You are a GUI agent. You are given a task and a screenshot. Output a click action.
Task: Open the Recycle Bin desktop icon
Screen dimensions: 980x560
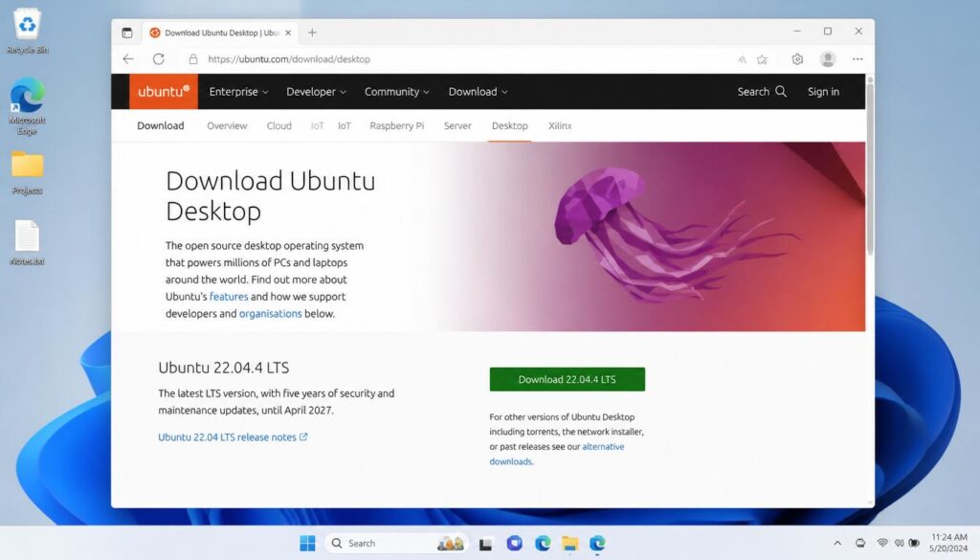pyautogui.click(x=27, y=32)
